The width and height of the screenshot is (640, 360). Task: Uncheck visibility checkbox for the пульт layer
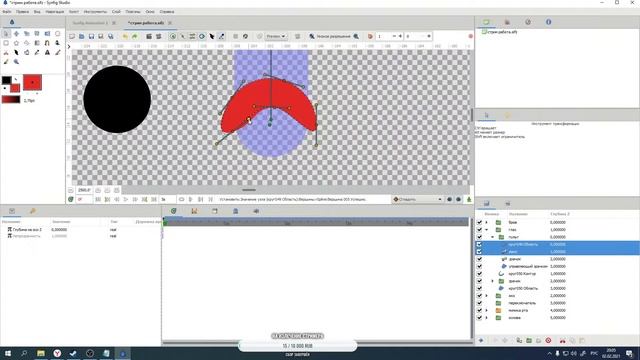[x=479, y=237]
